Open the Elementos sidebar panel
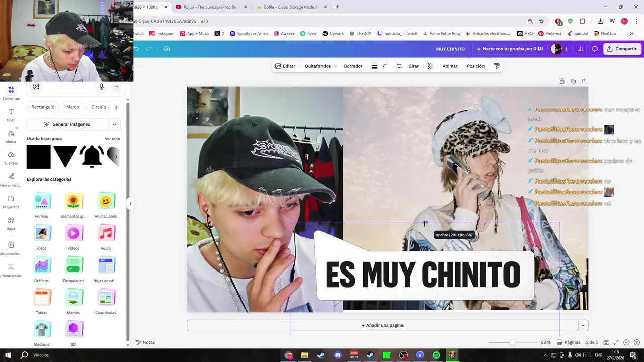Screen dimensions: 644x362 [11, 93]
